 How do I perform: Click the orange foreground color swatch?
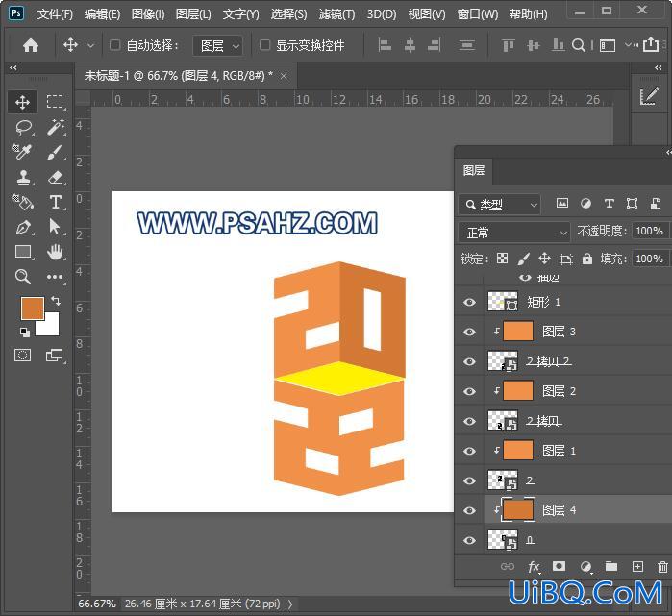32,307
